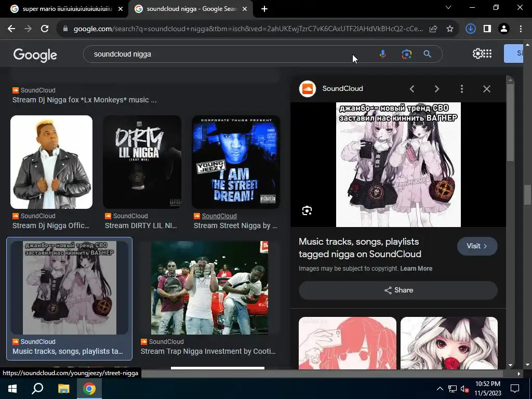Visit the SoundCloud page for this image

click(x=477, y=246)
